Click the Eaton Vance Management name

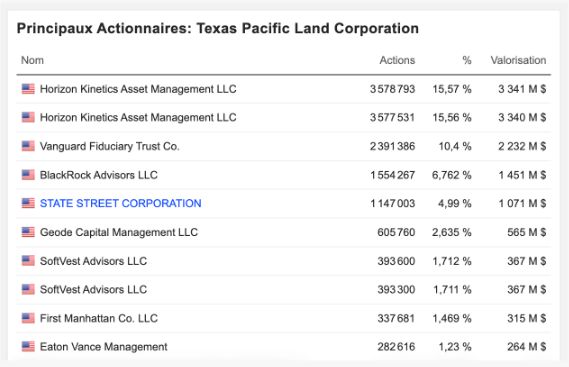(x=103, y=347)
